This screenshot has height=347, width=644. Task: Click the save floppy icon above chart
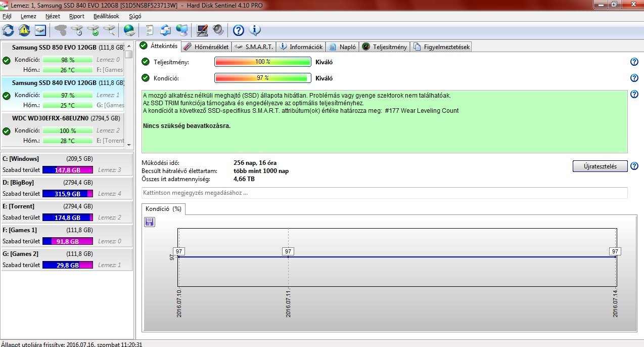[150, 222]
